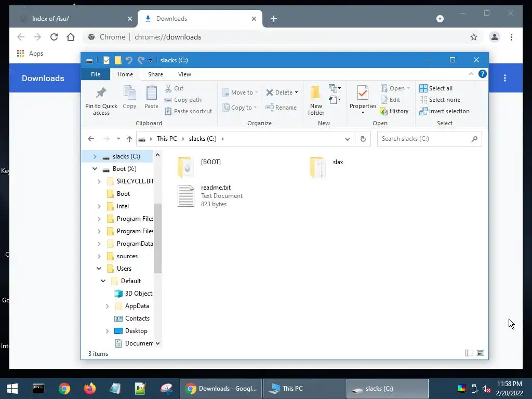Expand the AppData folder node

click(x=107, y=306)
